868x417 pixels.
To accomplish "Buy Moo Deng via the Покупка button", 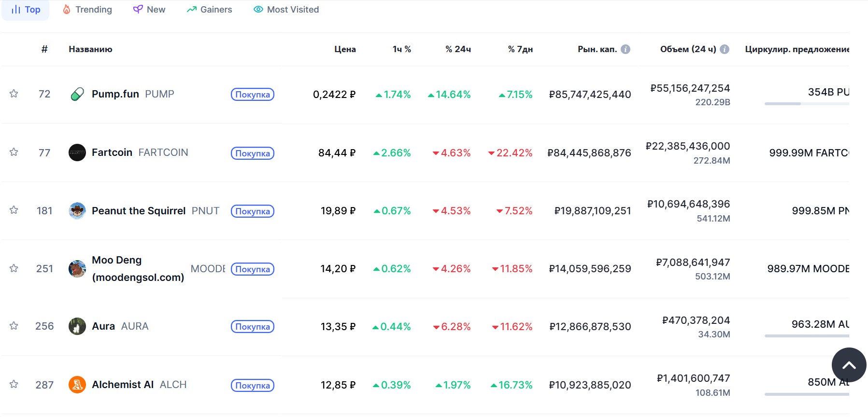I will pos(253,269).
